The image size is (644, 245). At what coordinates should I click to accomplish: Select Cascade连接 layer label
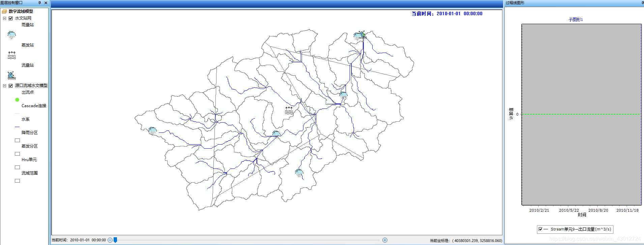click(x=34, y=106)
